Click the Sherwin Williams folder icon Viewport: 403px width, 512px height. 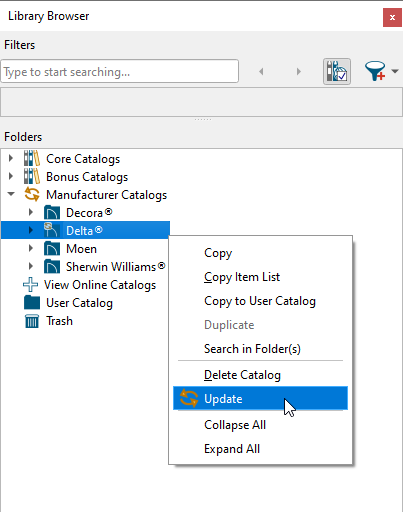pyautogui.click(x=52, y=267)
